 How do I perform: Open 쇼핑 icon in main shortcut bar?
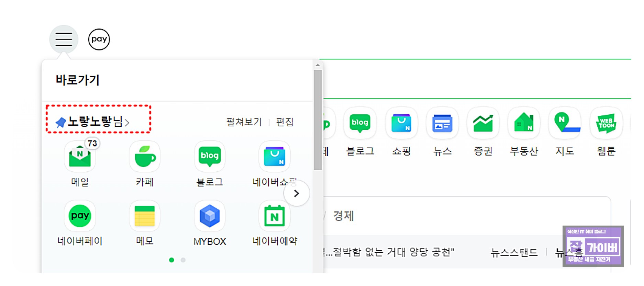(x=401, y=123)
